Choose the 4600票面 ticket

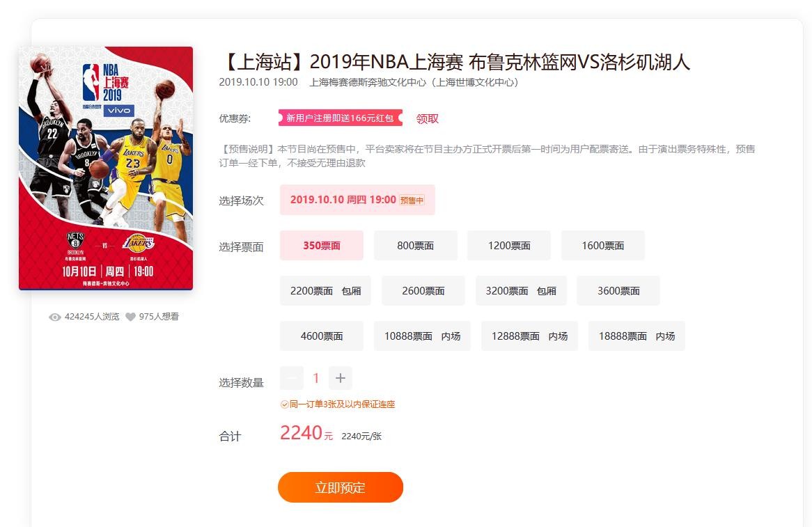click(322, 336)
